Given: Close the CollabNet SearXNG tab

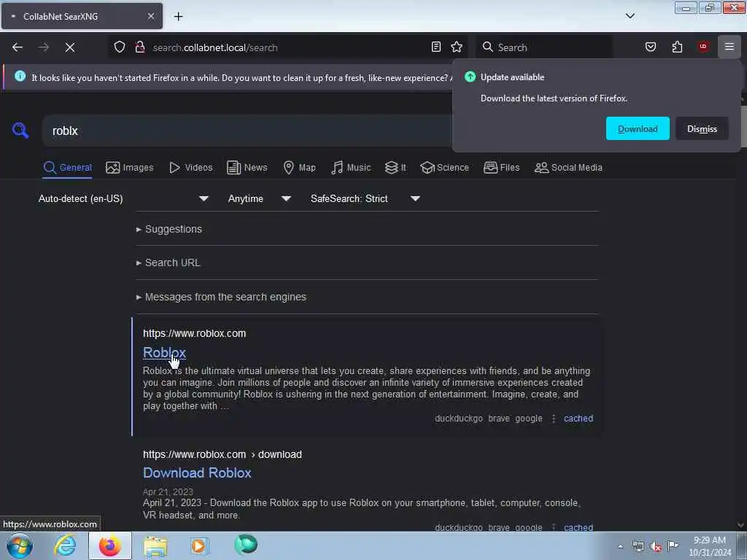Looking at the screenshot, I should (x=150, y=16).
